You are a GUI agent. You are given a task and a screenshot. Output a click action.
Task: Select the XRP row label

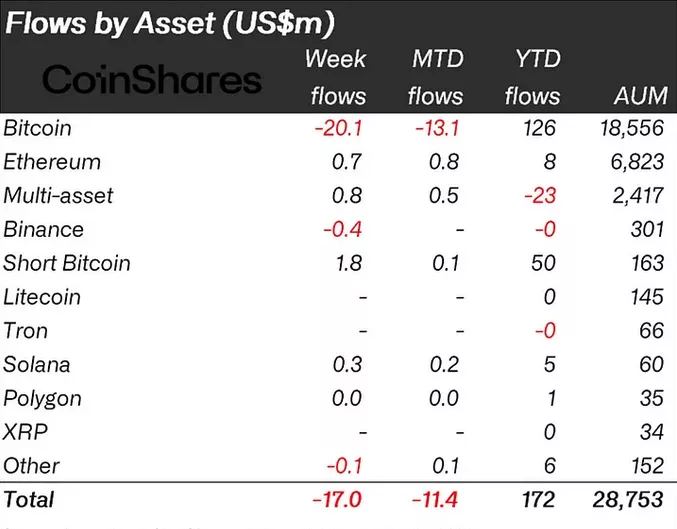click(x=25, y=432)
